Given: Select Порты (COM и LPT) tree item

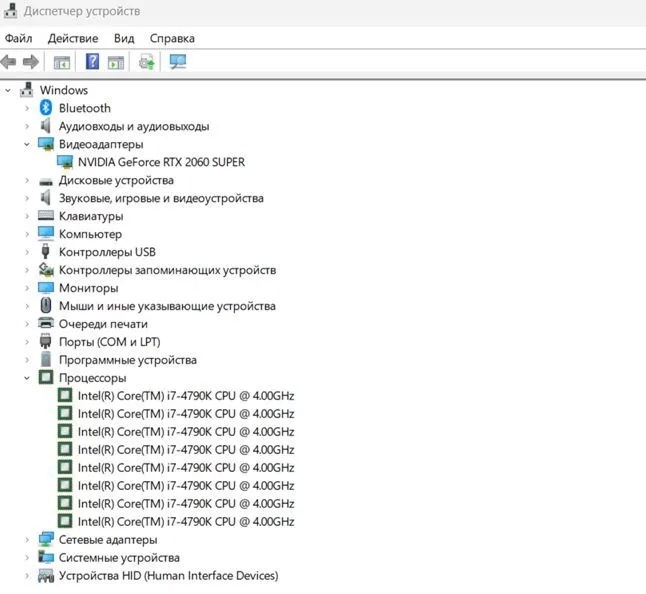Looking at the screenshot, I should [107, 342].
